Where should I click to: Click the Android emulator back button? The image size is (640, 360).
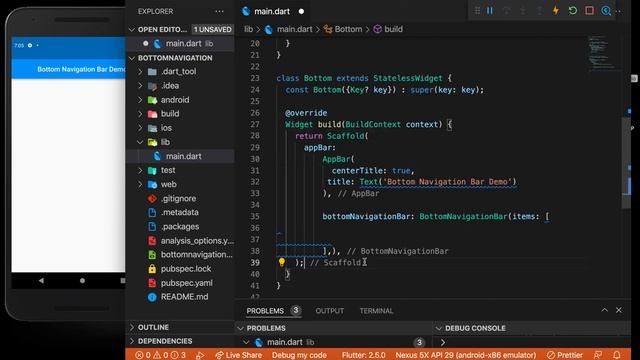tap(41, 280)
